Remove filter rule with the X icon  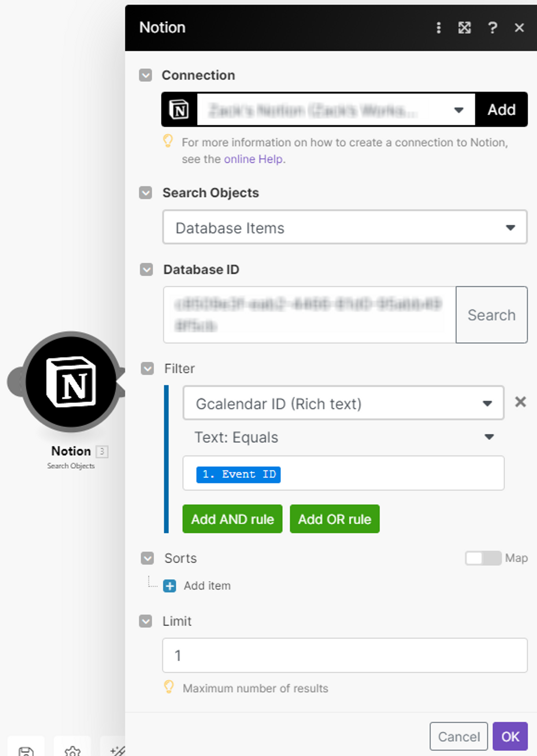click(520, 402)
